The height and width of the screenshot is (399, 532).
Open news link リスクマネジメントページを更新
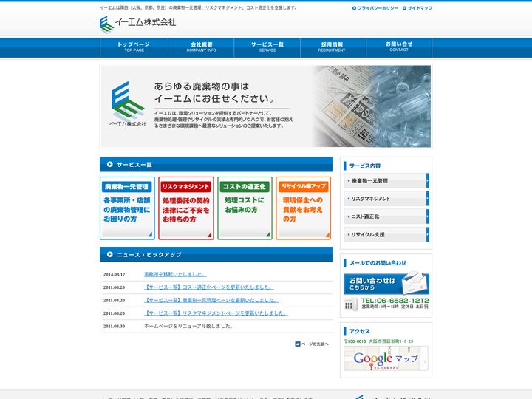(x=216, y=313)
